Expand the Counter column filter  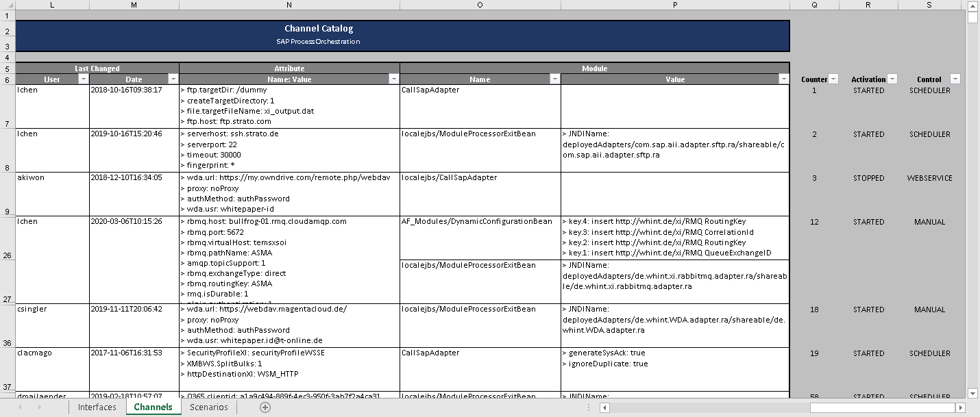coord(833,79)
